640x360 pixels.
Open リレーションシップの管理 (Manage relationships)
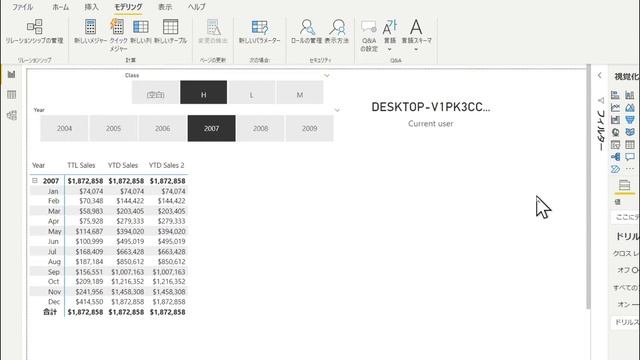[x=35, y=31]
